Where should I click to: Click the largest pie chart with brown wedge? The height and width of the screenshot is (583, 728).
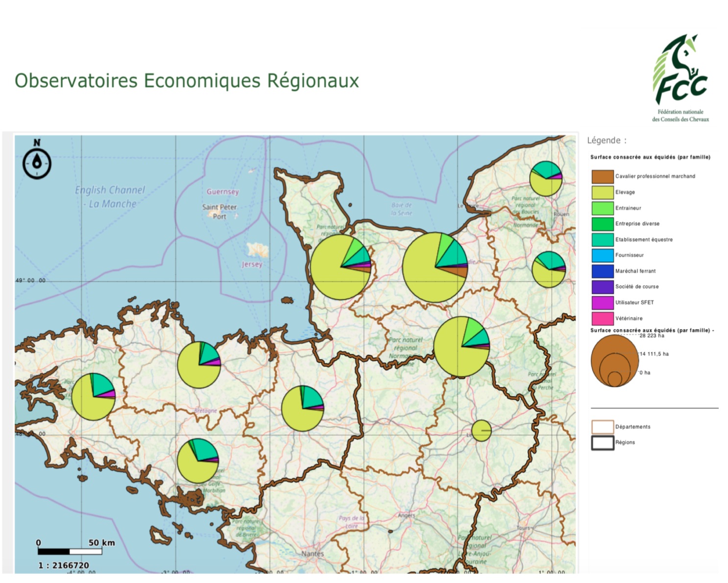pos(435,267)
